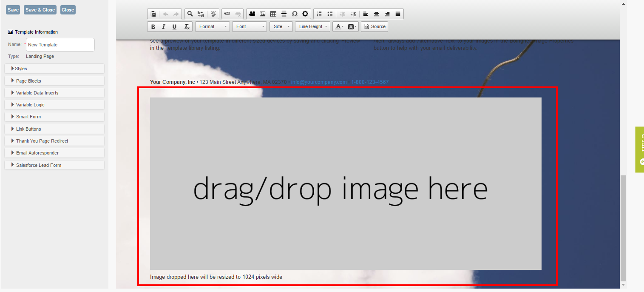Expand the Styles section
This screenshot has height=292, width=644.
click(54, 69)
